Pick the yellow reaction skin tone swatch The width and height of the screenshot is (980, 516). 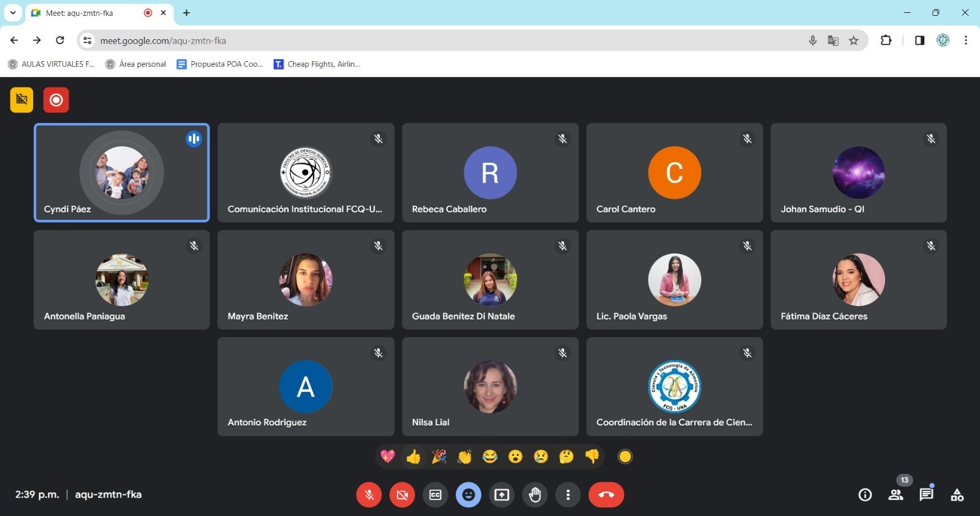tap(625, 457)
